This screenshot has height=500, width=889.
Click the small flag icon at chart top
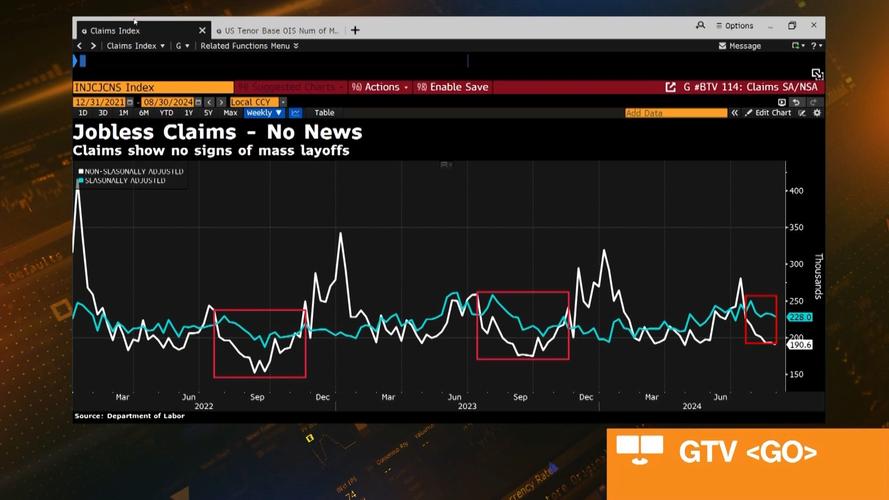click(x=446, y=164)
